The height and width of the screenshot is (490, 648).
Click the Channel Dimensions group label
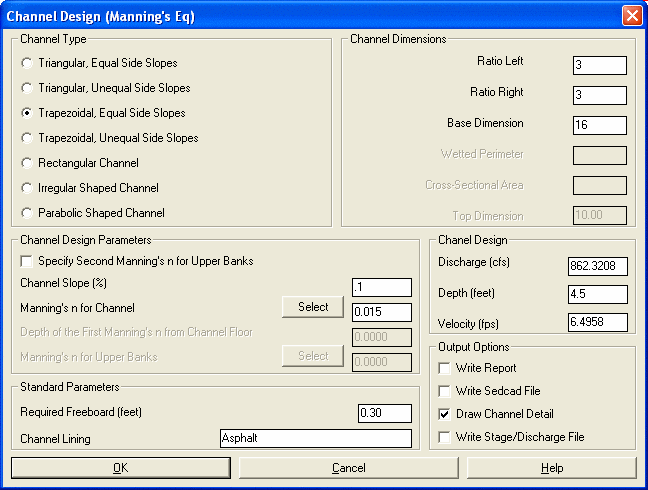click(398, 39)
